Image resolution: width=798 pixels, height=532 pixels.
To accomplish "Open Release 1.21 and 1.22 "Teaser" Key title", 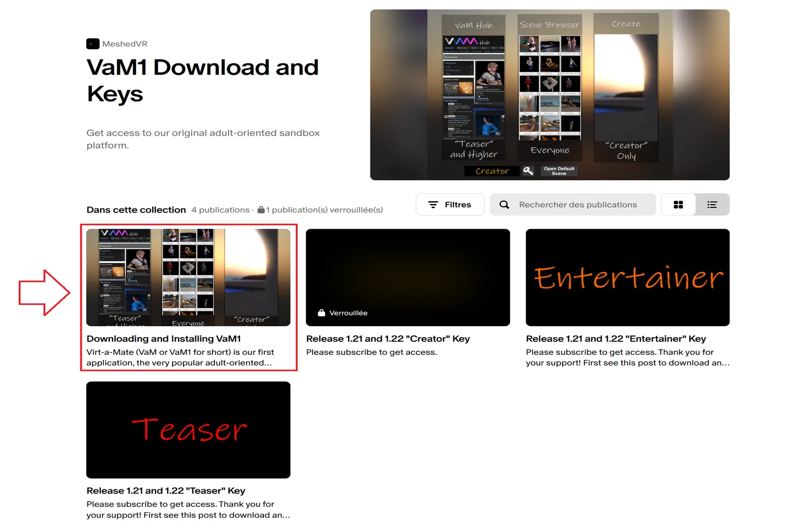I will click(x=166, y=491).
